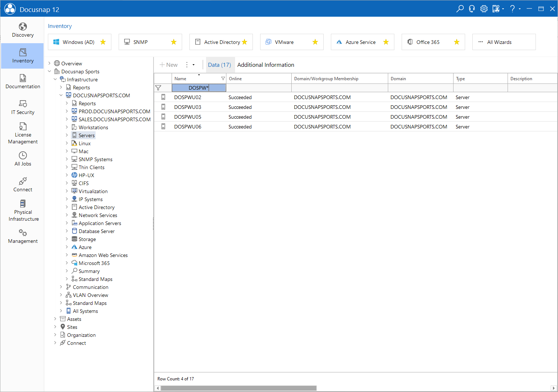Sort by the Online column header
558x392 pixels.
[259, 78]
